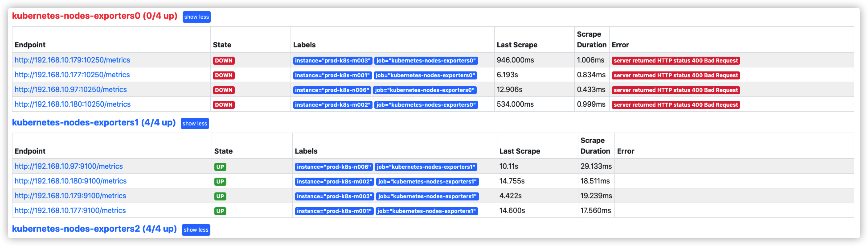
Task: Select scrape duration 0.999ms
Action: point(591,104)
